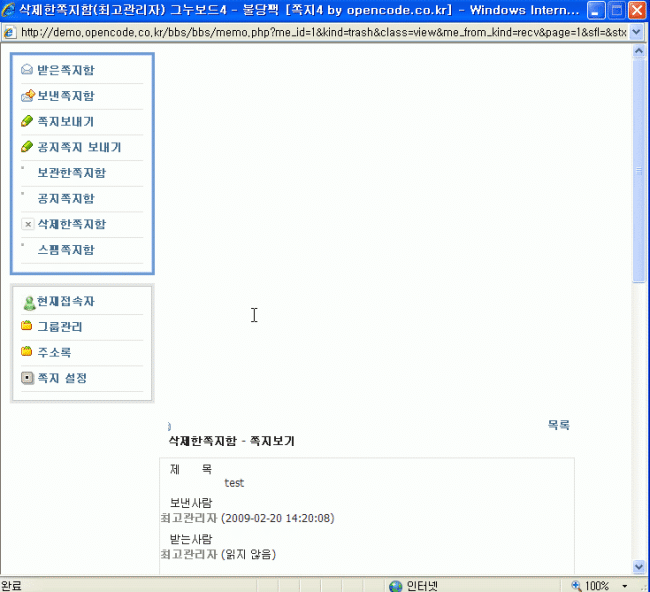Open the zoom level dropdown arrow
This screenshot has width=650, height=592.
(x=625, y=586)
